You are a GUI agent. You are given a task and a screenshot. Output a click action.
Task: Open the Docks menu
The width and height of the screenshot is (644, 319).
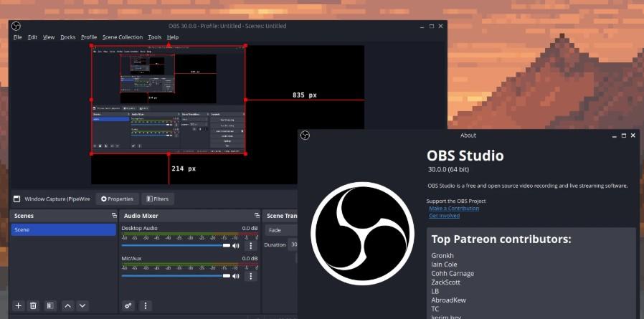67,37
